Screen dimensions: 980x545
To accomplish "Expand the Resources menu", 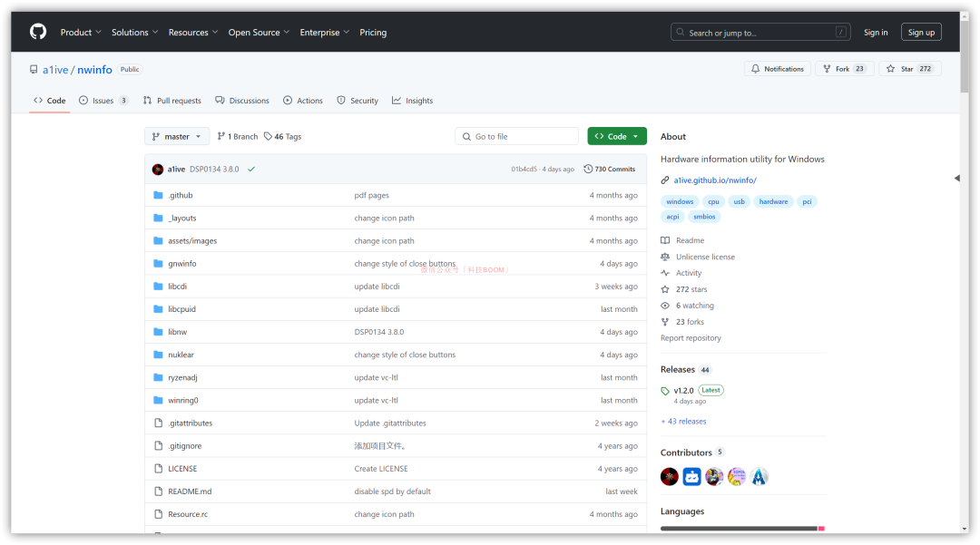I will [193, 33].
